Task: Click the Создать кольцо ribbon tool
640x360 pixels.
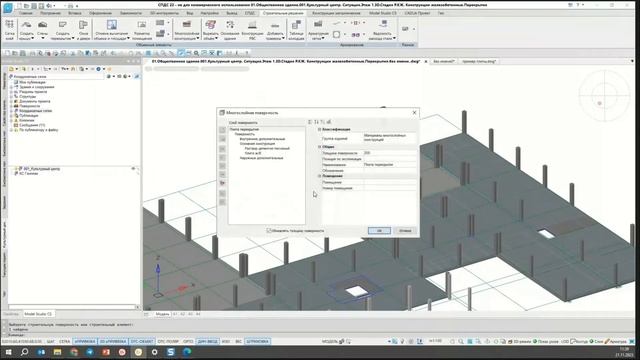Action: click(27, 29)
